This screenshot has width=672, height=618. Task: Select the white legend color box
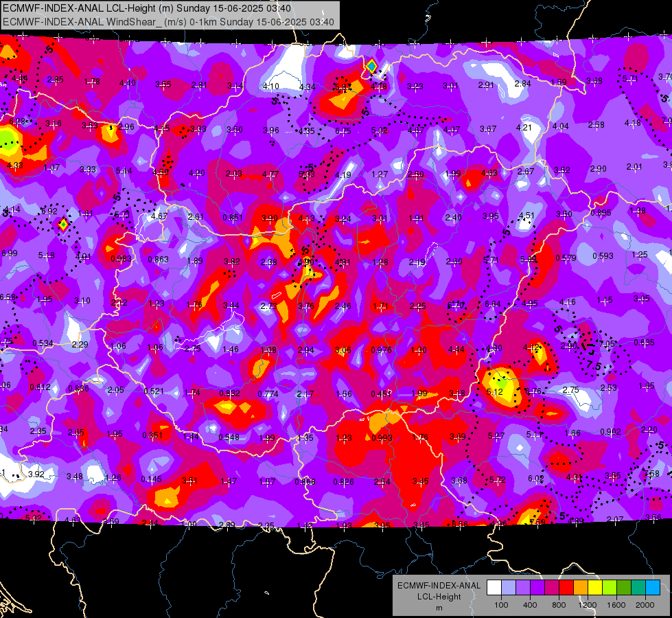pos(494,587)
